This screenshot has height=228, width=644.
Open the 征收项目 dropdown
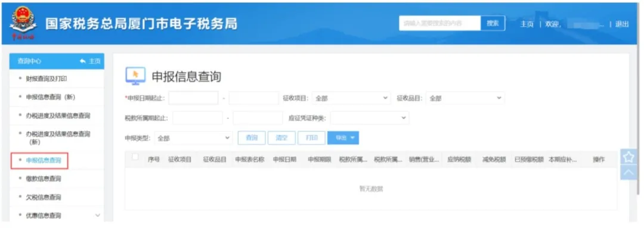(x=352, y=98)
